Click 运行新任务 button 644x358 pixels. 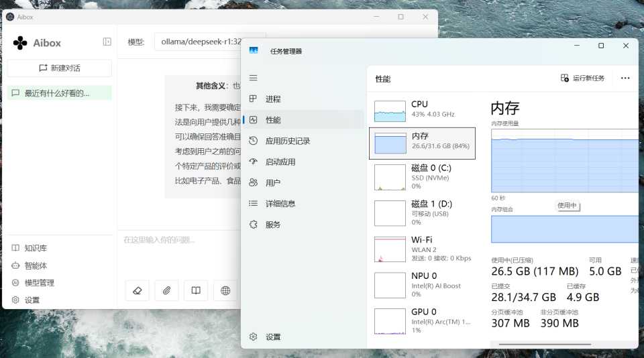pyautogui.click(x=582, y=78)
